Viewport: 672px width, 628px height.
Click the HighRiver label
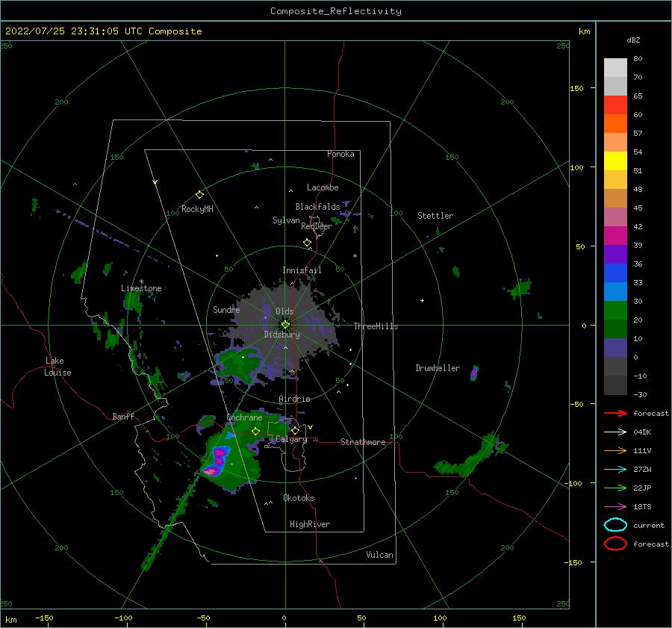tap(310, 524)
